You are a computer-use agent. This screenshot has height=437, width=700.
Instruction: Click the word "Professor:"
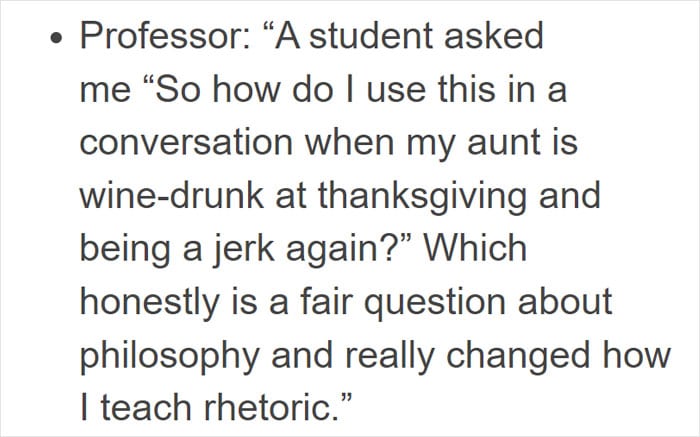(x=166, y=35)
